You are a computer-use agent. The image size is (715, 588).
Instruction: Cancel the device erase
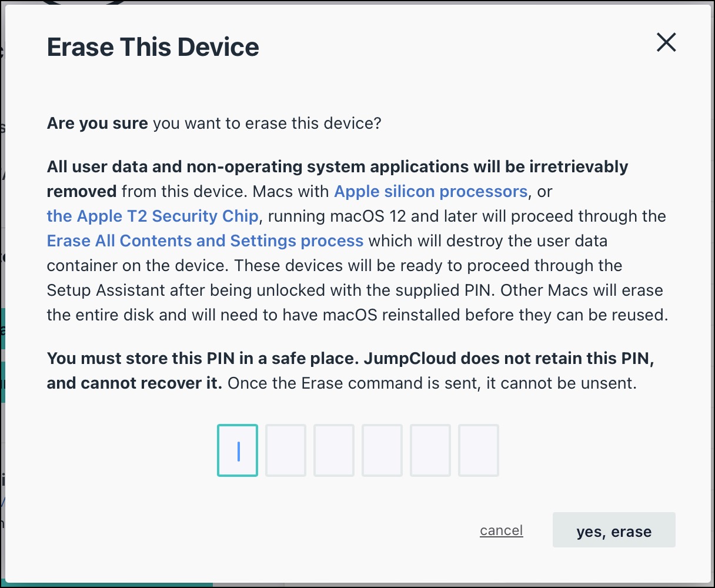point(501,530)
